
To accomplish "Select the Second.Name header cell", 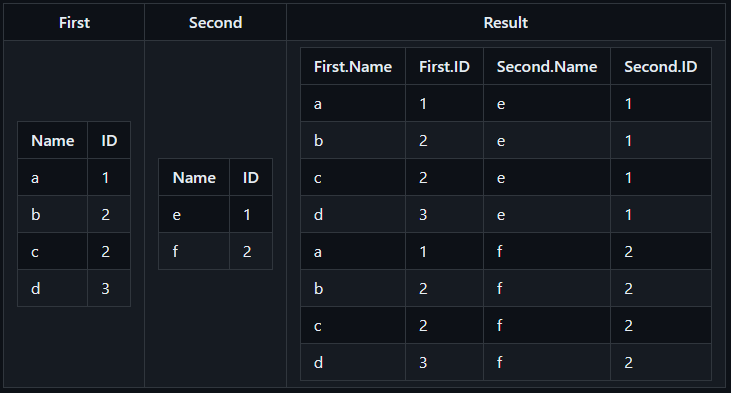I will [547, 66].
